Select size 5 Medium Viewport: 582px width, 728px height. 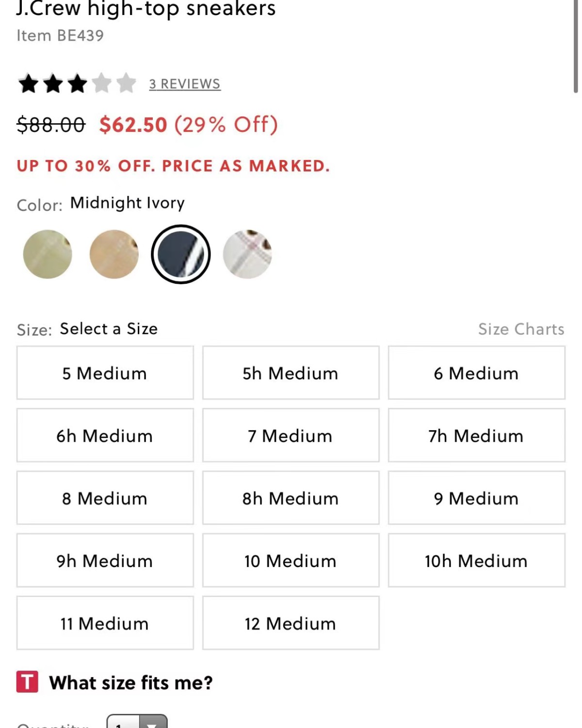coord(105,373)
